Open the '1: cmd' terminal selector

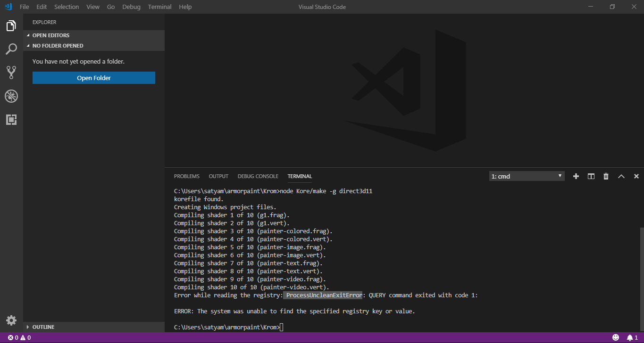point(526,176)
